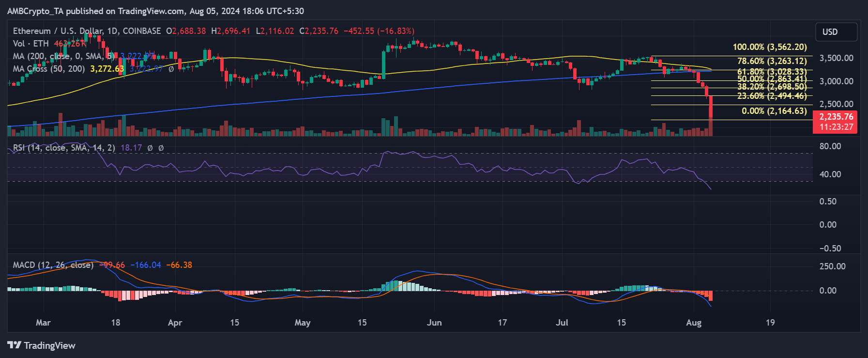This screenshot has width=868, height=358.
Task: Click the 3,500.00 price axis label
Action: pos(836,58)
